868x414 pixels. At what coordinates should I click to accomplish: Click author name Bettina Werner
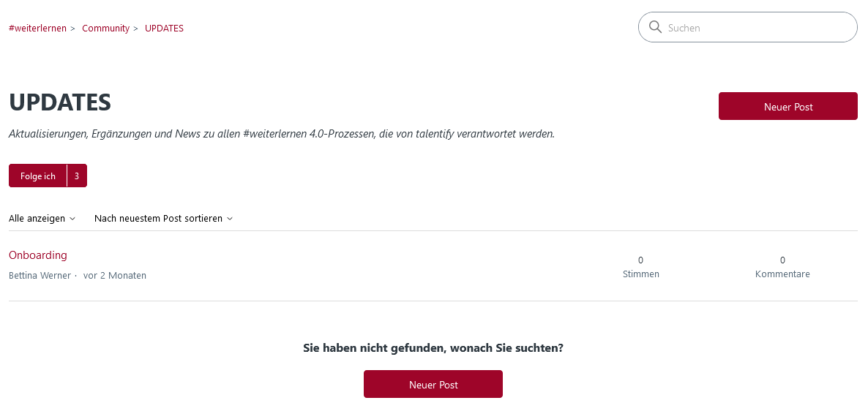tap(40, 276)
